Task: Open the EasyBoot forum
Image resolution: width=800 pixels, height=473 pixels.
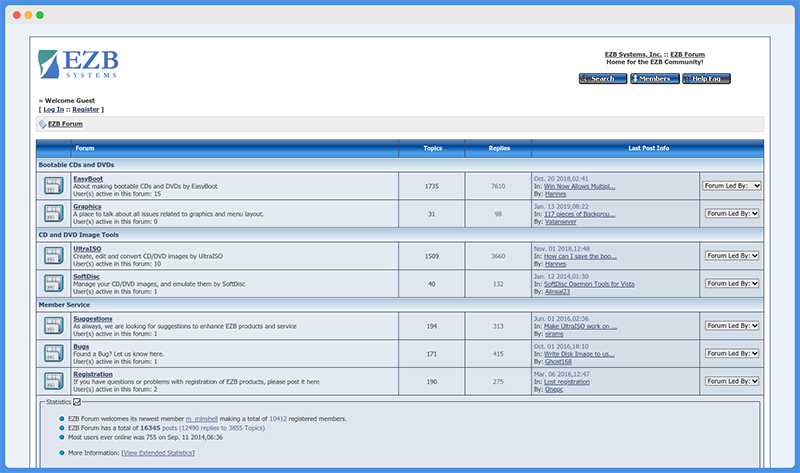Action: (88, 179)
